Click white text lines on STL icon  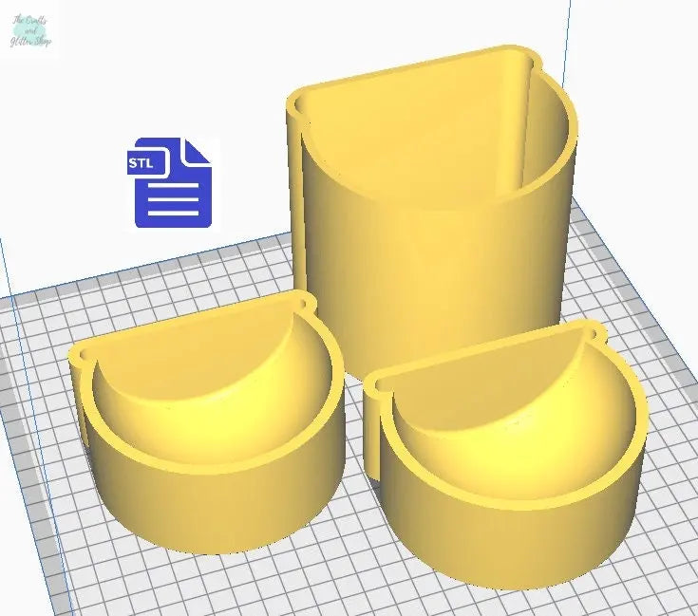coord(175,200)
